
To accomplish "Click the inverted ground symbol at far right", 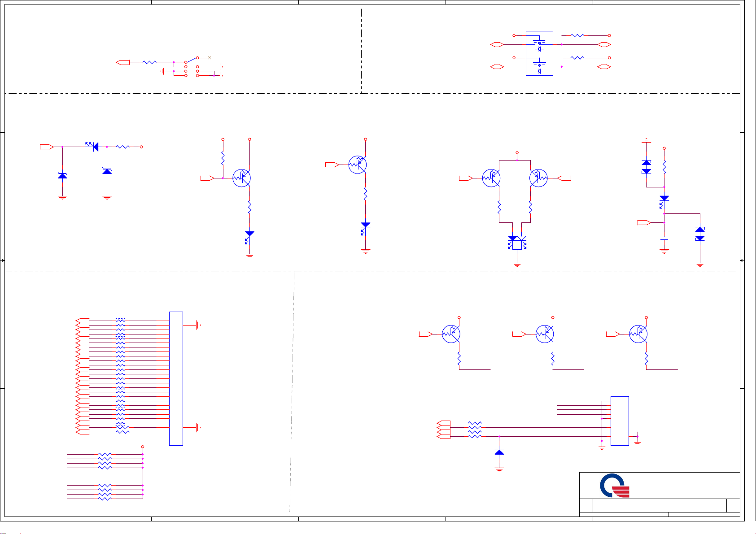I will tap(646, 141).
